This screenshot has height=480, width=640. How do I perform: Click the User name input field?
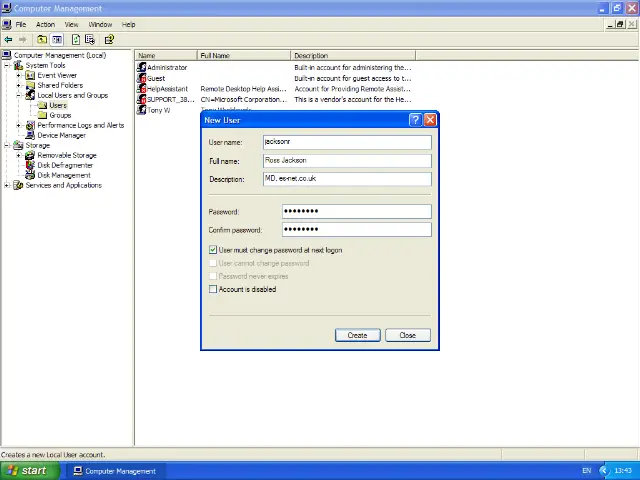pyautogui.click(x=347, y=142)
